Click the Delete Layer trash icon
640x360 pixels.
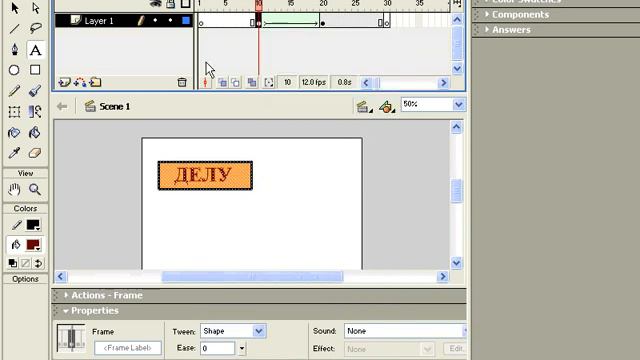point(182,82)
